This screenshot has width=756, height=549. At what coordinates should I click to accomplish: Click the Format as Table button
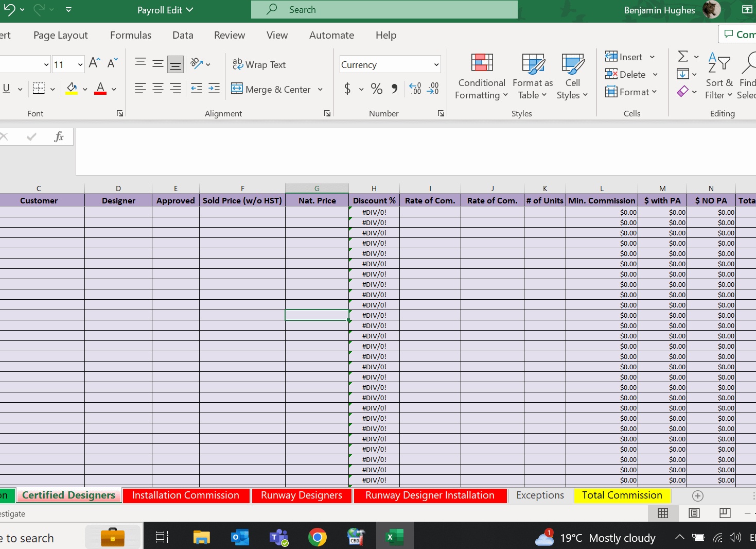pos(533,77)
